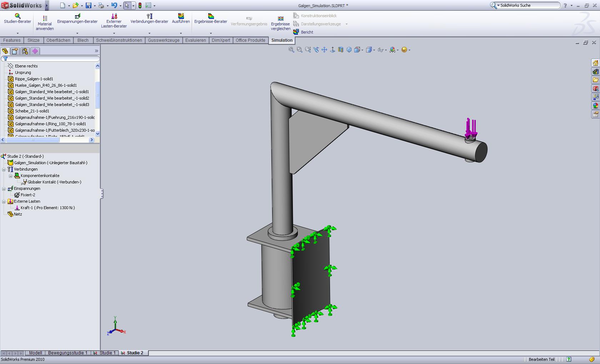600x364 pixels.
Task: Collapse the Verbindungen tree node
Action: (4, 170)
